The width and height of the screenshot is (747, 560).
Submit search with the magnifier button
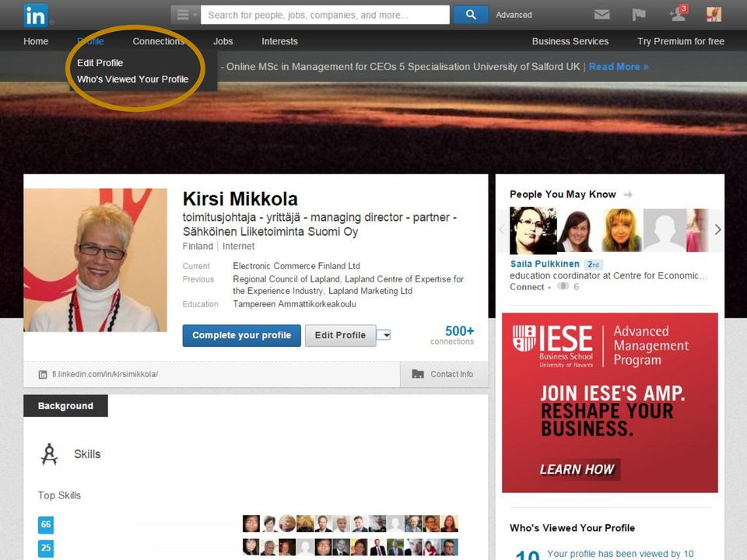point(470,15)
